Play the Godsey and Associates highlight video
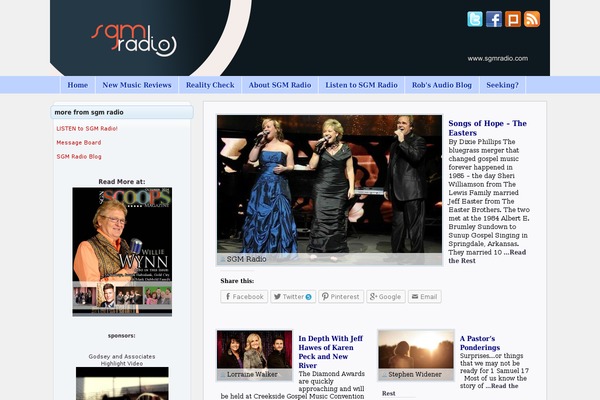The image size is (600, 400). 122,384
